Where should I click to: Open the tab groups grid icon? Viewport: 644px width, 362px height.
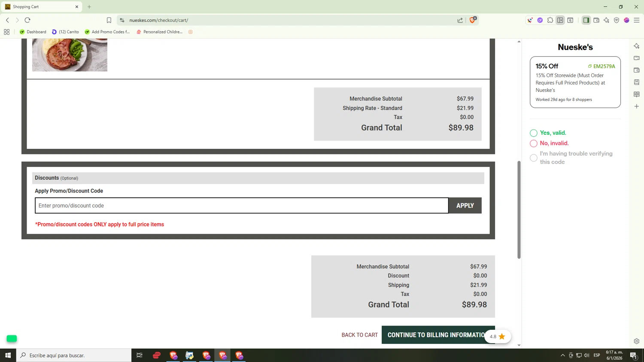6,32
